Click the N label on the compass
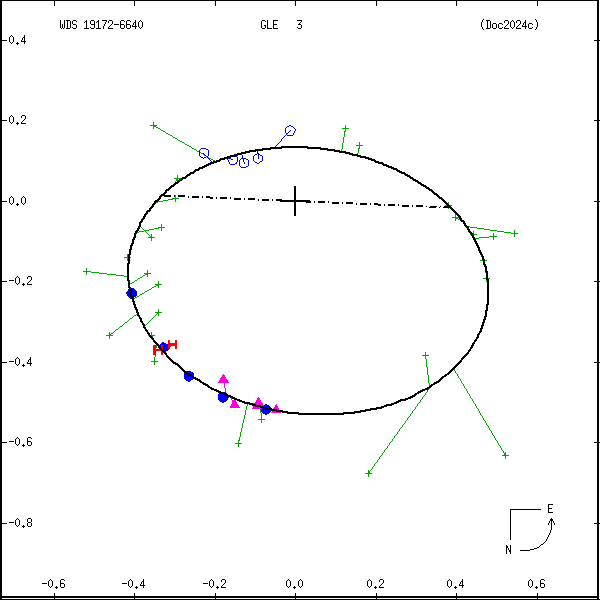Viewport: 600px width, 600px height. coord(507,549)
